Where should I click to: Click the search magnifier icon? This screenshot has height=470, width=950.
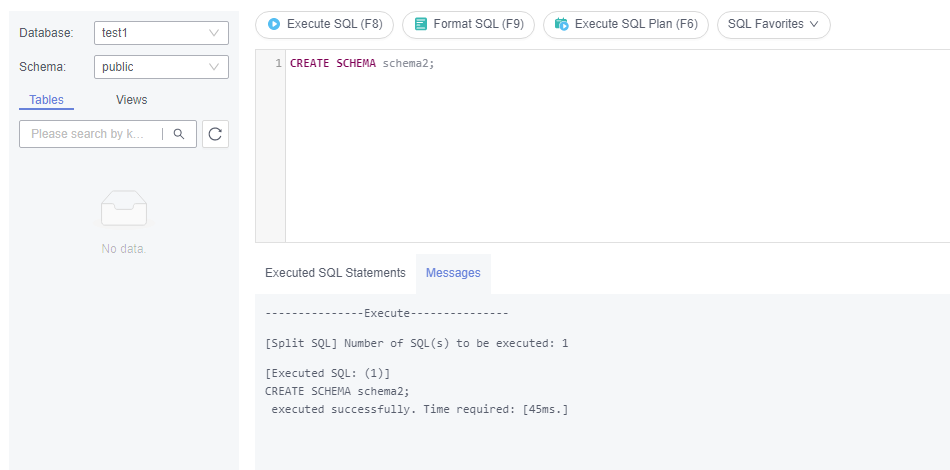[x=179, y=134]
